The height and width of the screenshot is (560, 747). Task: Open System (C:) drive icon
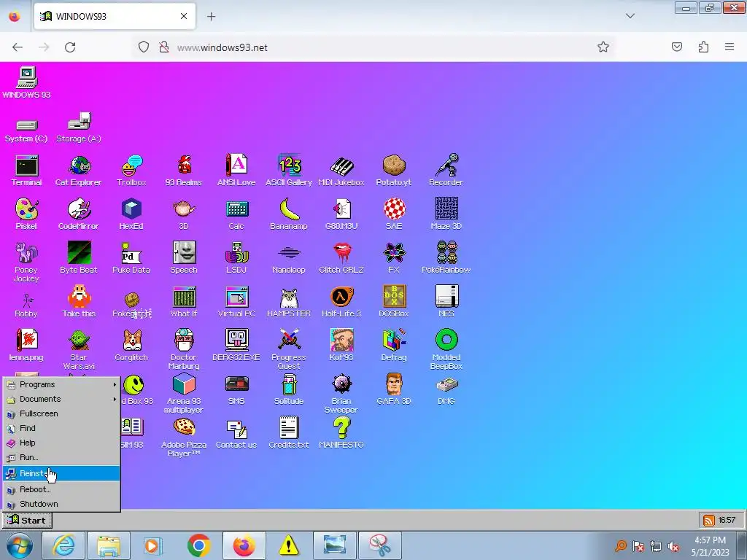pos(26,130)
